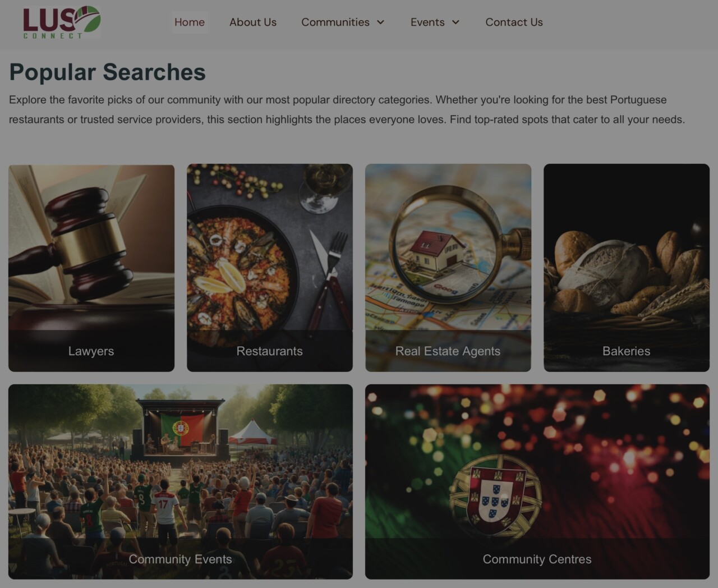Screen dimensions: 718x588
Task: Open the Restaurants paella image card
Action: 269,247
